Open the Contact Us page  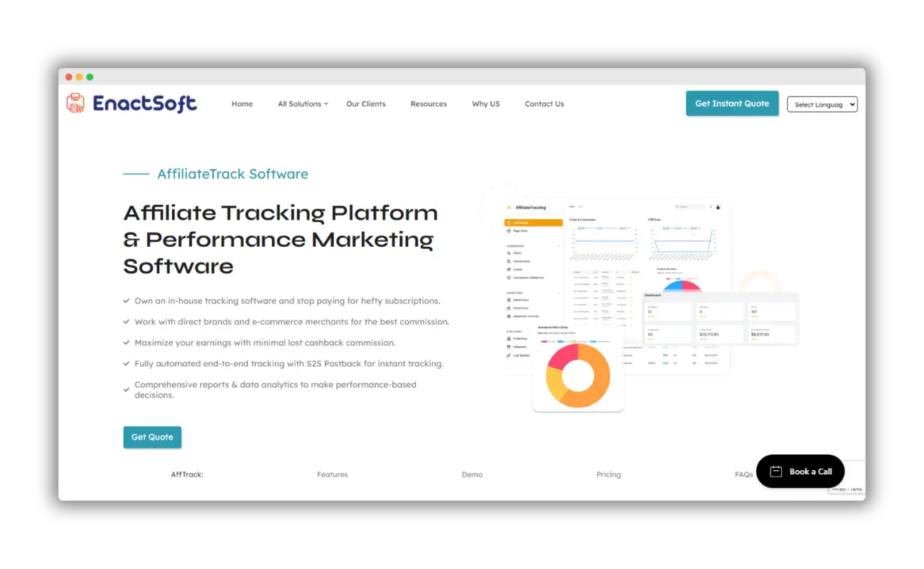pos(544,104)
